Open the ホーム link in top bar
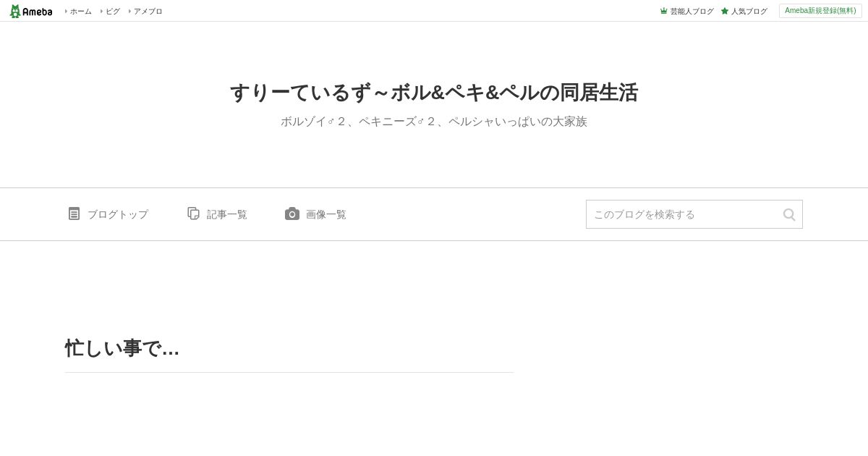The height and width of the screenshot is (456, 868). pos(80,11)
